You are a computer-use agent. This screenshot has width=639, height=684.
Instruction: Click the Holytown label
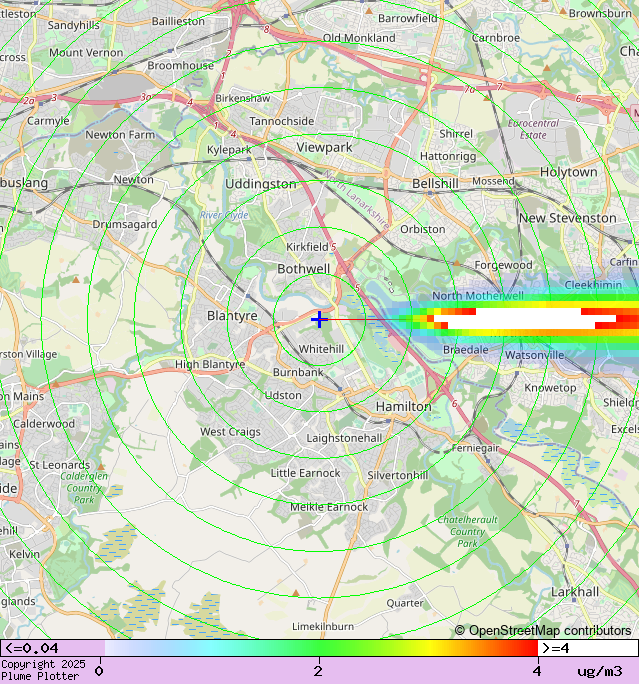[569, 172]
